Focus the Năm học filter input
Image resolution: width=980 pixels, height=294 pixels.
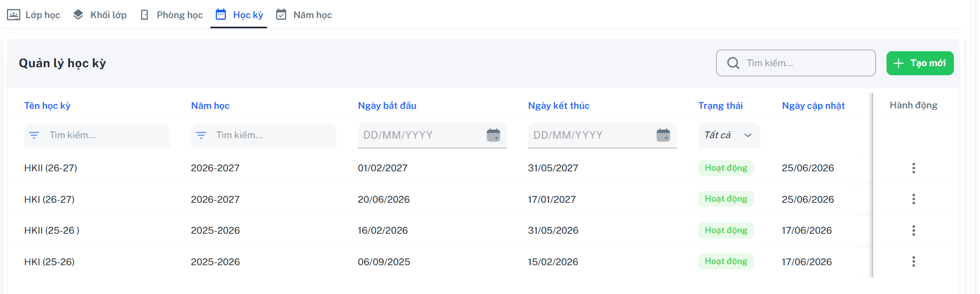264,136
